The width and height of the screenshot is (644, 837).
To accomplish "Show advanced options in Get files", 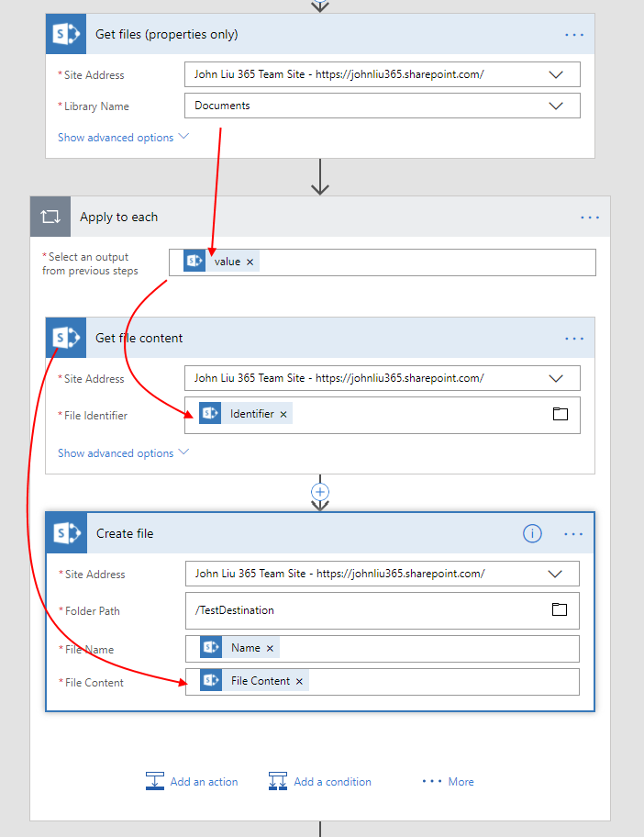I will [x=123, y=138].
